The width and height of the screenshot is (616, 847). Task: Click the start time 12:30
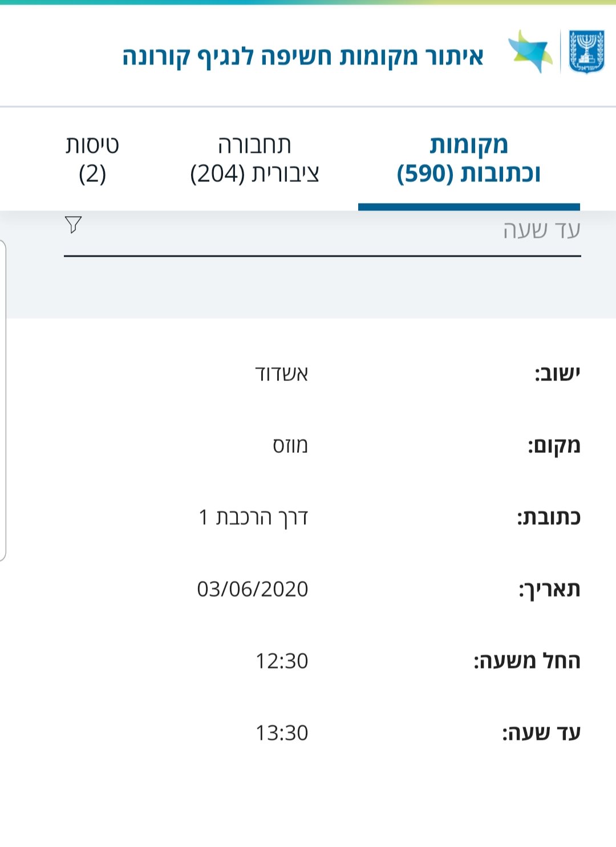point(281,661)
